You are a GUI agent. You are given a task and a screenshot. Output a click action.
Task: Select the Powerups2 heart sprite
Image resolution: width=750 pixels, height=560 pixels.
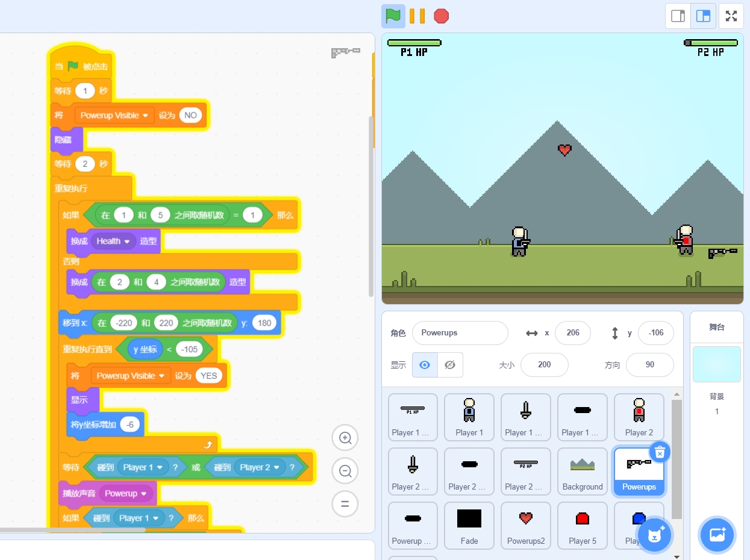point(526,526)
